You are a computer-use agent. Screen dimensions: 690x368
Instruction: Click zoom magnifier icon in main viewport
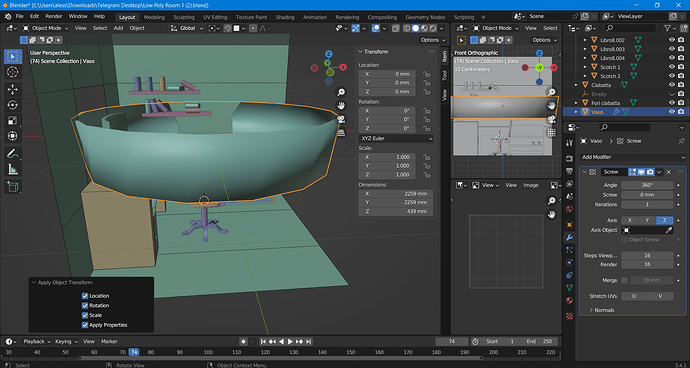pos(341,92)
